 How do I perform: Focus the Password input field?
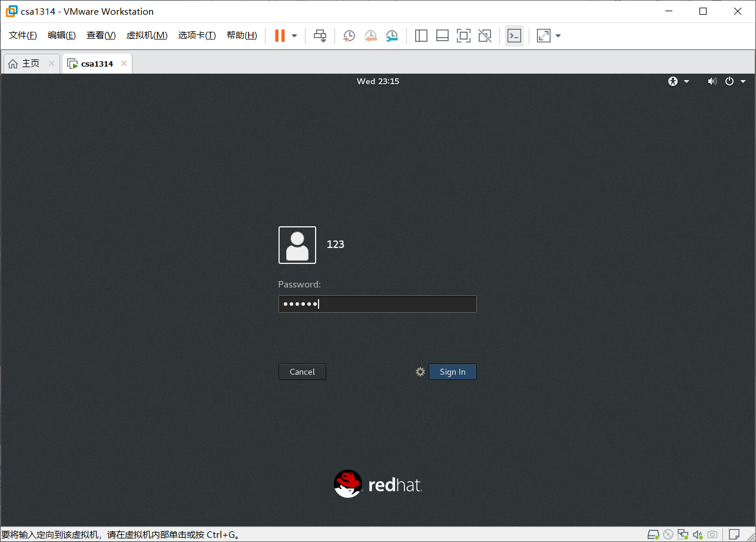tap(377, 304)
